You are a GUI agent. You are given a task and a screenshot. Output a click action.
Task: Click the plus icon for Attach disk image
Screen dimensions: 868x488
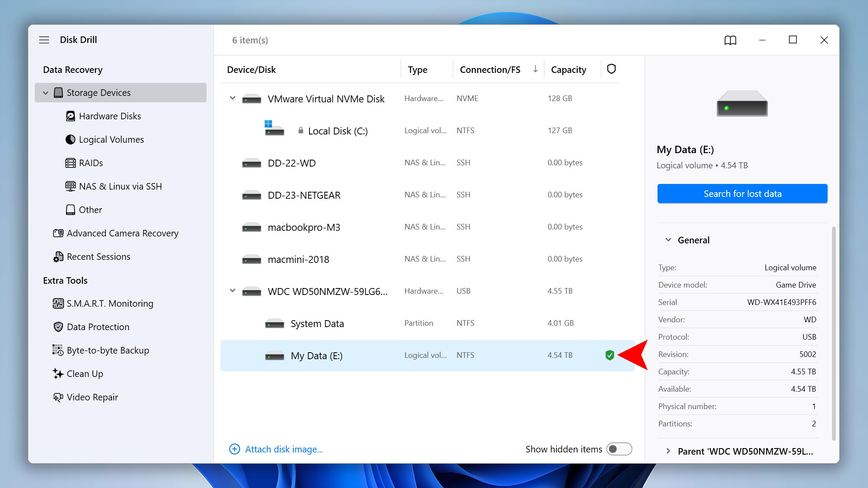point(235,449)
